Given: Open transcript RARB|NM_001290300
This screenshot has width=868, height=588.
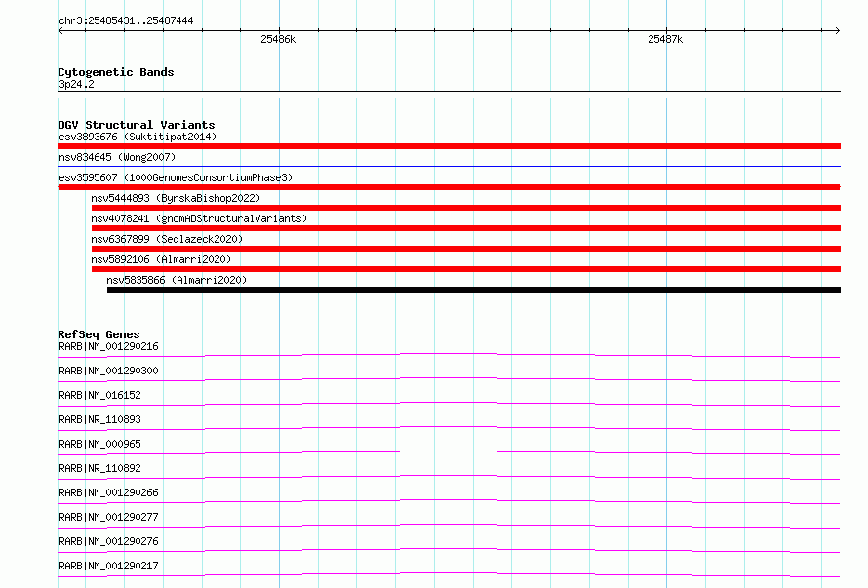Looking at the screenshot, I should coord(108,371).
